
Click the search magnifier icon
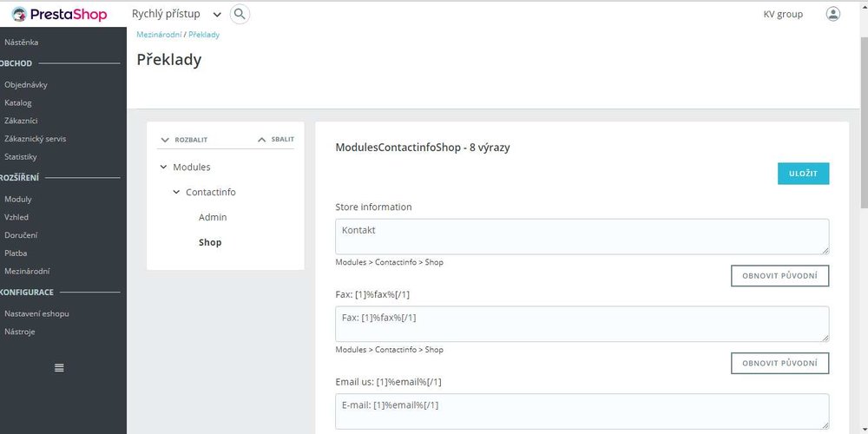[x=240, y=14]
